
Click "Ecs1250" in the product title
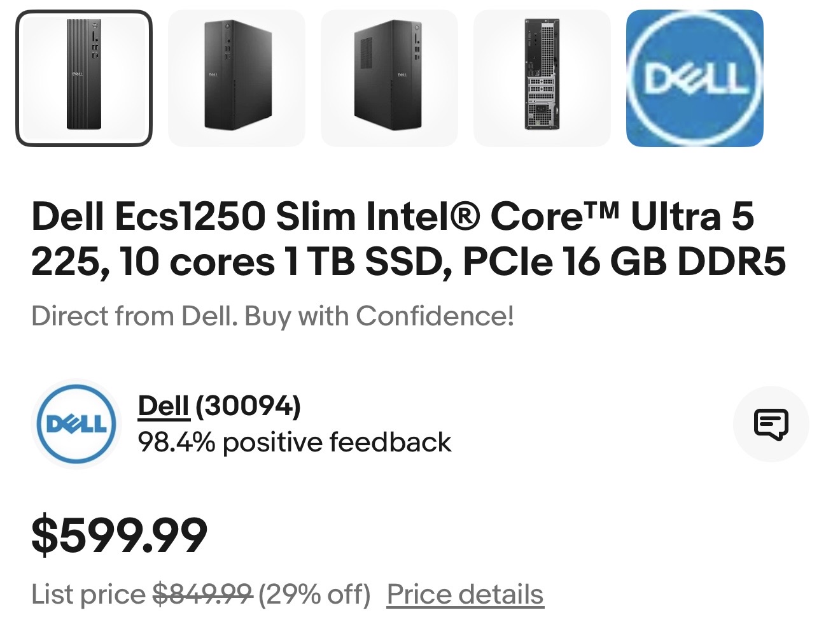189,216
